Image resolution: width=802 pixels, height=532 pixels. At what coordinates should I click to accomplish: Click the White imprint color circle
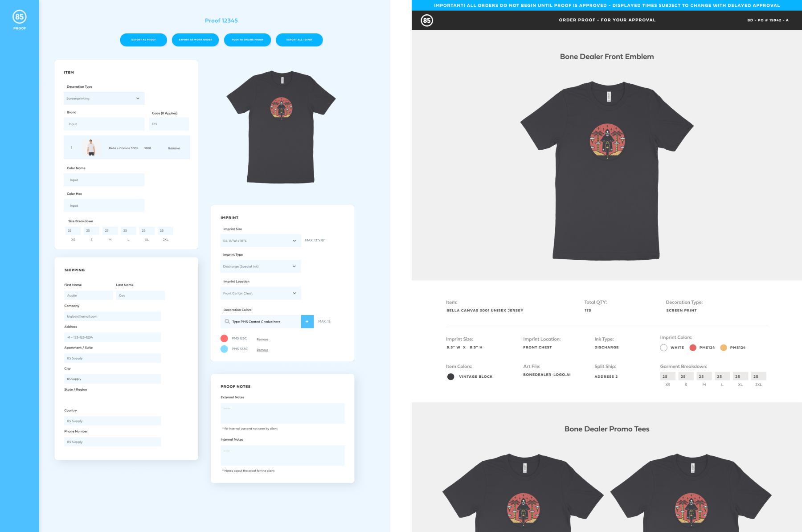663,348
